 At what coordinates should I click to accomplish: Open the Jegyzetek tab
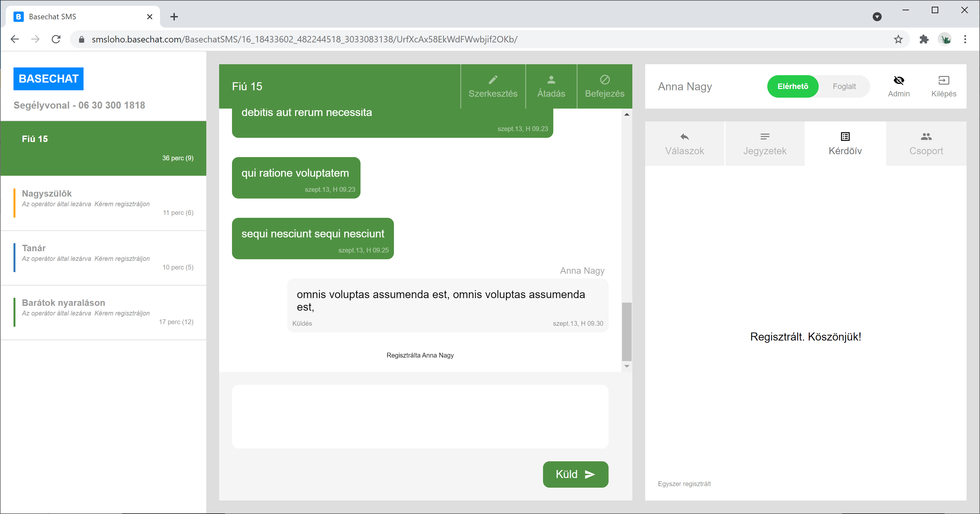765,144
